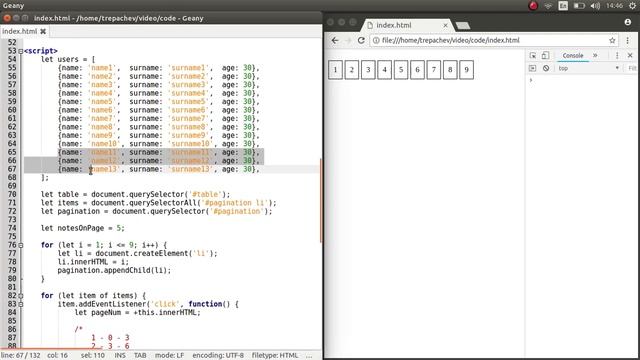
Task: Go to pagination page 4
Action: point(384,70)
